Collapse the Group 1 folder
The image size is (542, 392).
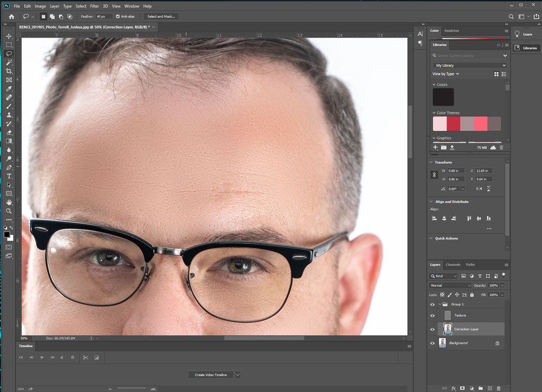(x=440, y=304)
